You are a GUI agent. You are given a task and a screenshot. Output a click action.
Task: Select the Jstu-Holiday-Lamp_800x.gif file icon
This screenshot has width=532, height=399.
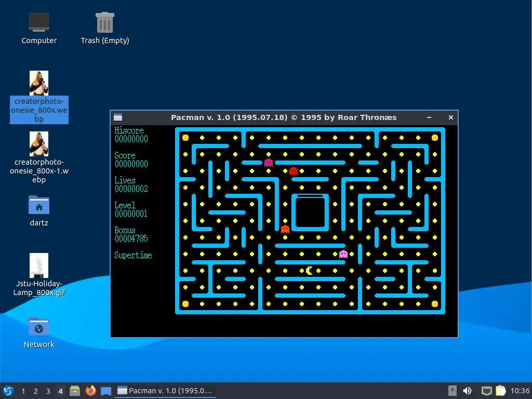click(38, 275)
